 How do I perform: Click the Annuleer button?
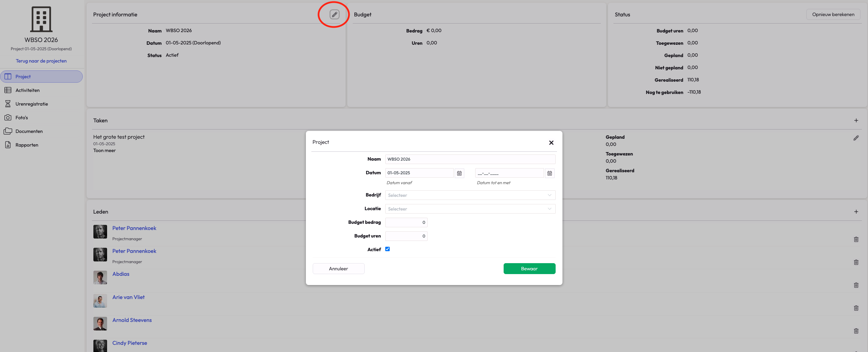[338, 269]
